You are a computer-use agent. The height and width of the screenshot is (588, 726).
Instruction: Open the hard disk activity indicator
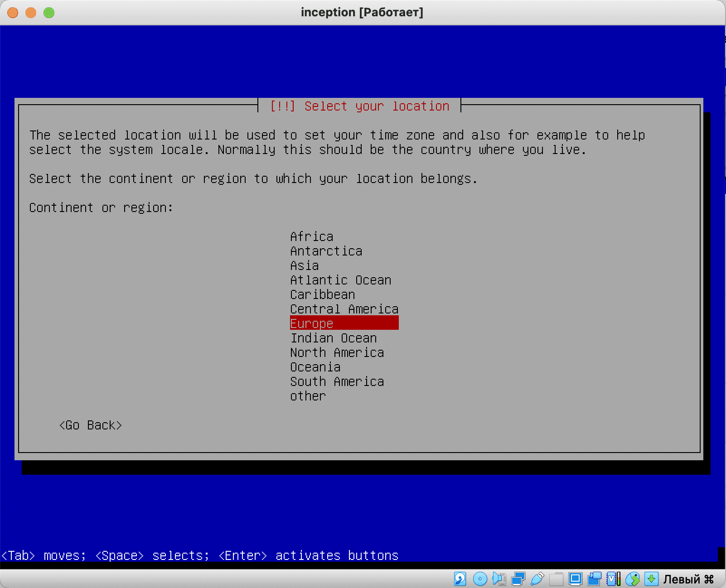coord(460,578)
